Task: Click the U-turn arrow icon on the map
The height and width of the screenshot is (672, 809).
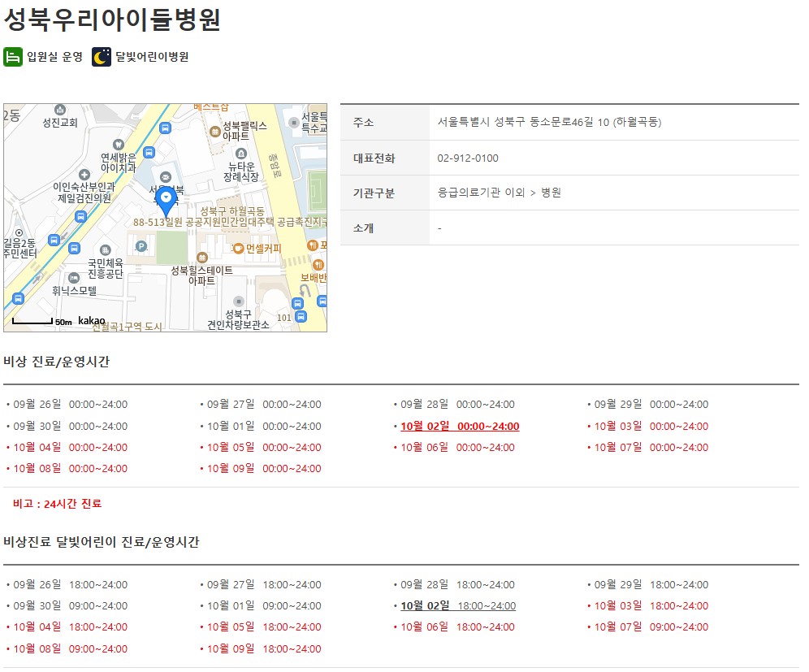Action: click(305, 289)
